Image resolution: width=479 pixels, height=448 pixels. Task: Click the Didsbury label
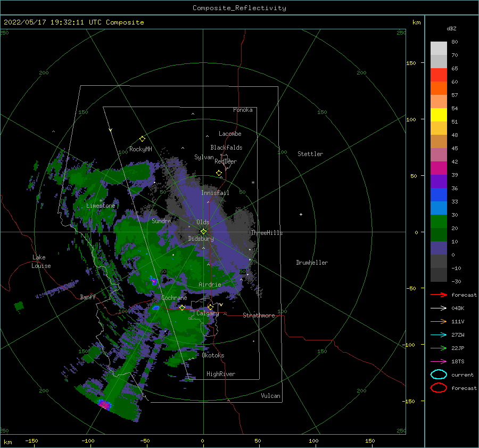[201, 239]
